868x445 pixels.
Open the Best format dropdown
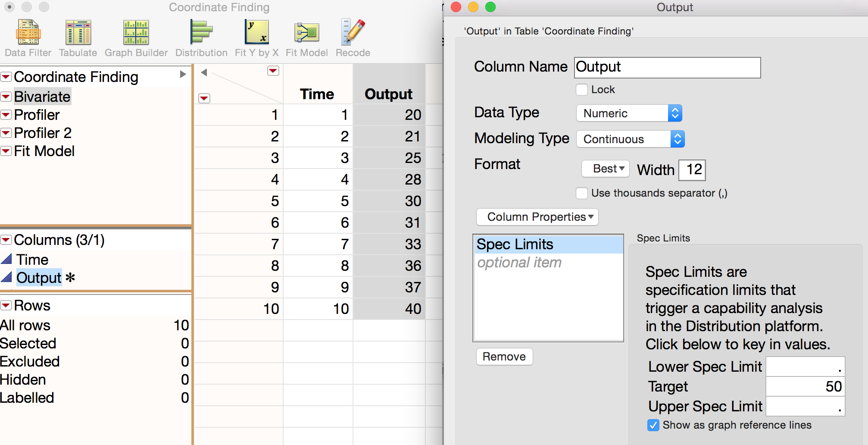pyautogui.click(x=605, y=169)
